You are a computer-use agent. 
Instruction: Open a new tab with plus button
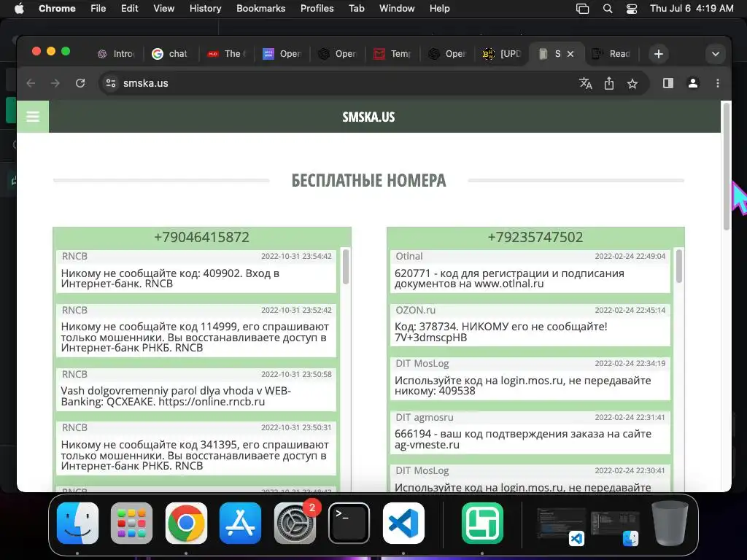point(659,54)
